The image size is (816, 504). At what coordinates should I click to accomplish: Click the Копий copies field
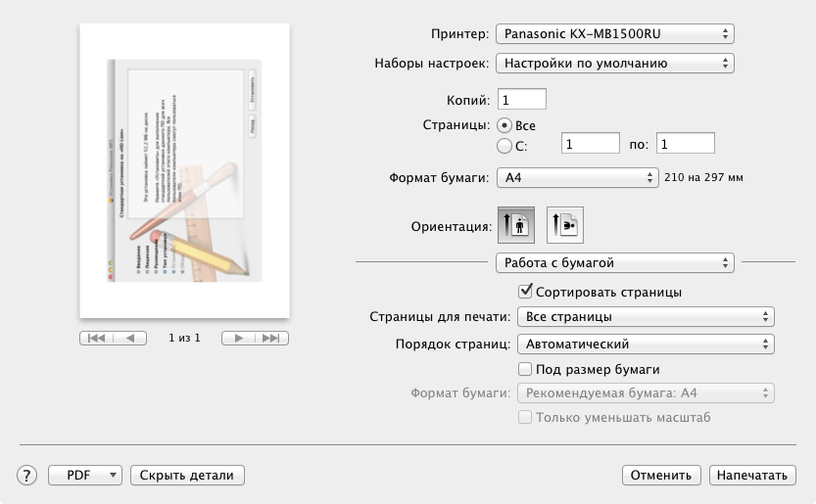pyautogui.click(x=522, y=99)
